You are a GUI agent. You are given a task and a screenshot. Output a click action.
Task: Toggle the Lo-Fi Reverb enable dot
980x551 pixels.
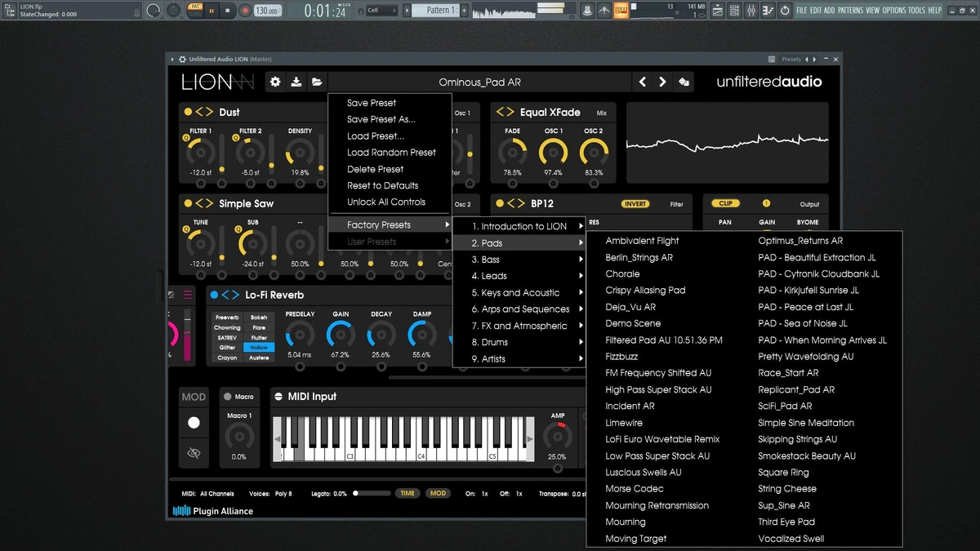214,295
